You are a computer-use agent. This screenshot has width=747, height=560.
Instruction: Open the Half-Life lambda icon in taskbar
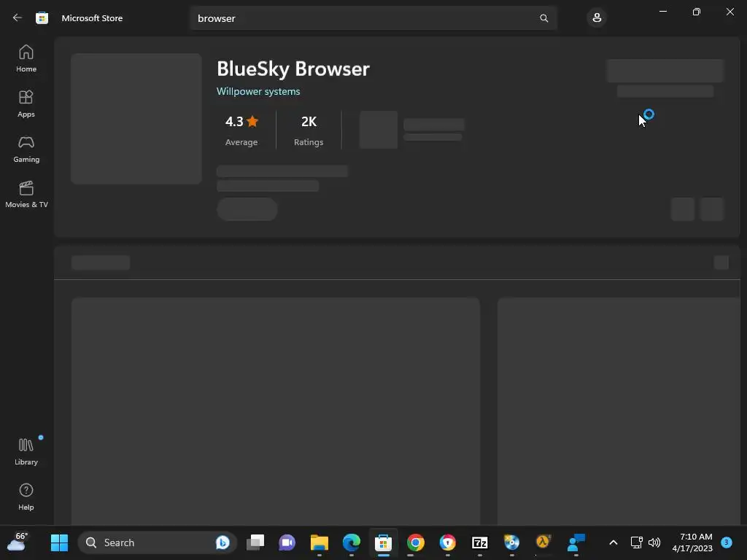click(543, 542)
